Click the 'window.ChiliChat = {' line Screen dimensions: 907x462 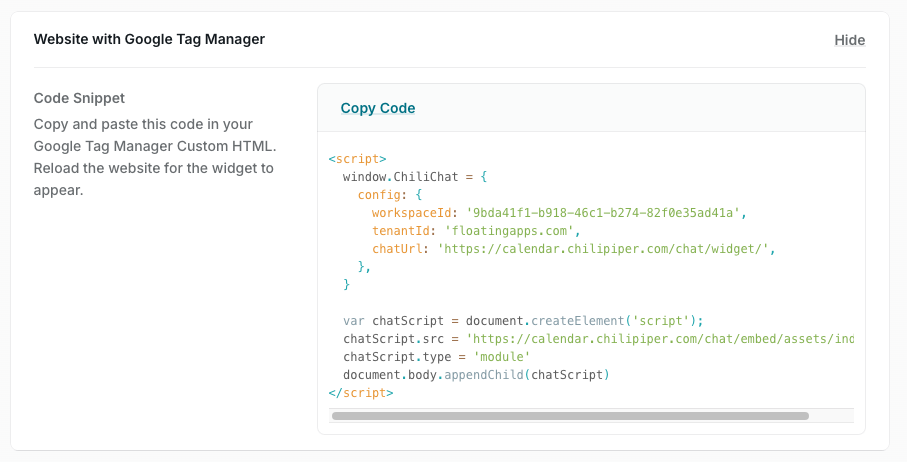point(415,176)
